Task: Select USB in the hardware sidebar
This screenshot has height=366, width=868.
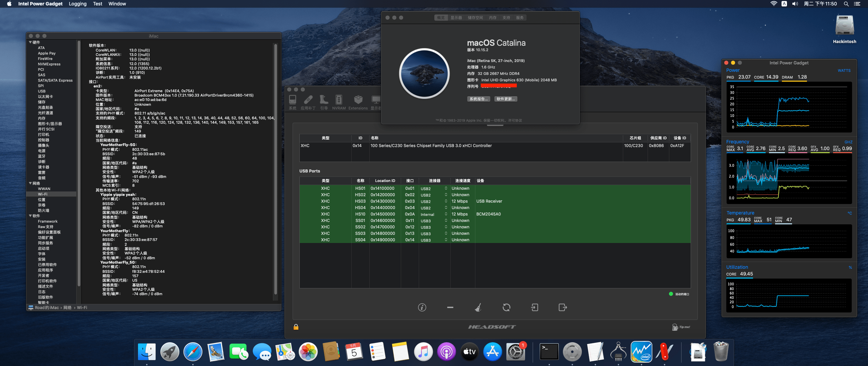Action: pyautogui.click(x=42, y=91)
